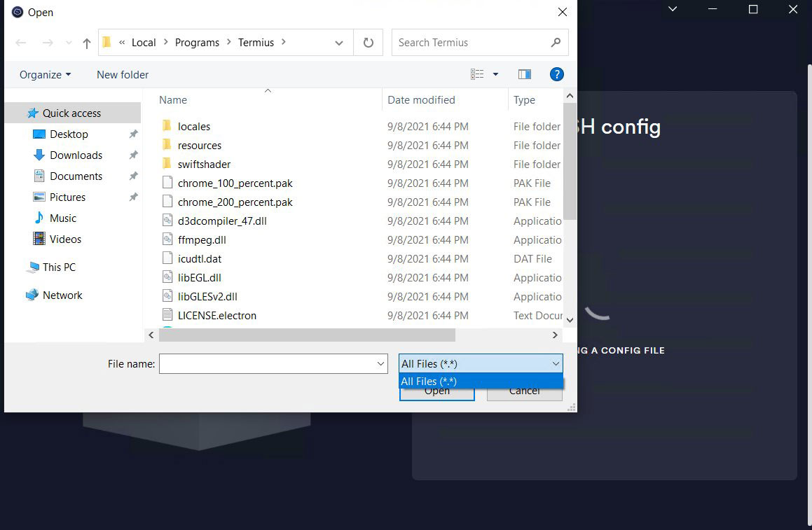The height and width of the screenshot is (530, 812).
Task: Open Videos in Quick access
Action: click(x=65, y=239)
